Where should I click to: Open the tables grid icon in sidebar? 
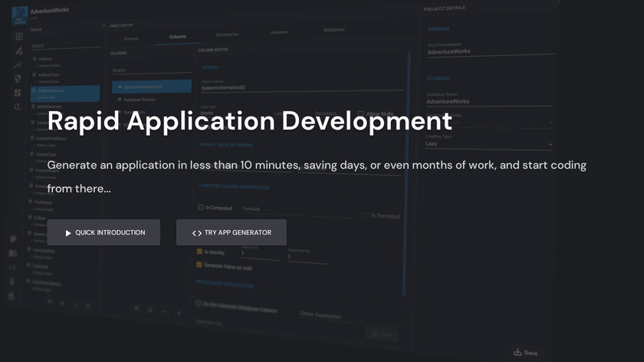pos(18,36)
